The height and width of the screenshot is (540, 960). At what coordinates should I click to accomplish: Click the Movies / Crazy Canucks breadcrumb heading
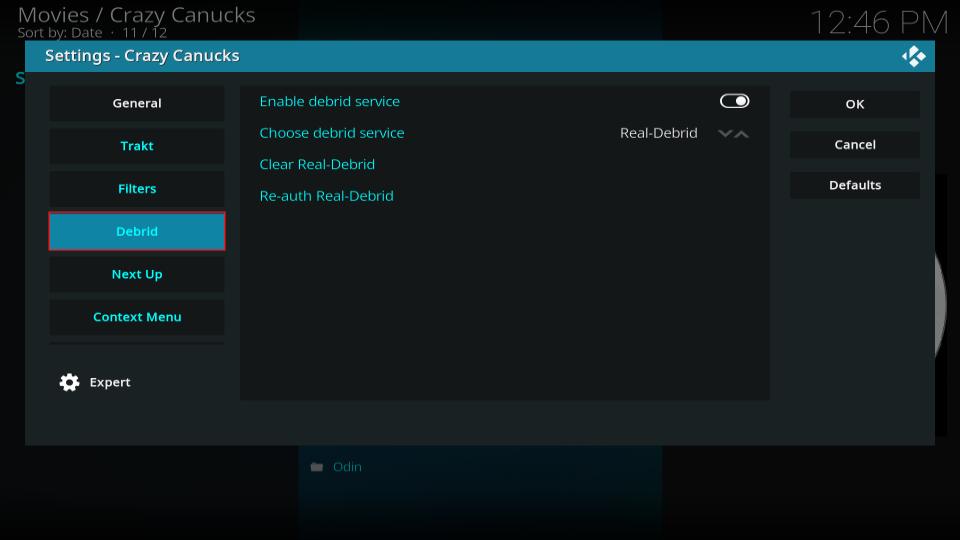tap(137, 15)
